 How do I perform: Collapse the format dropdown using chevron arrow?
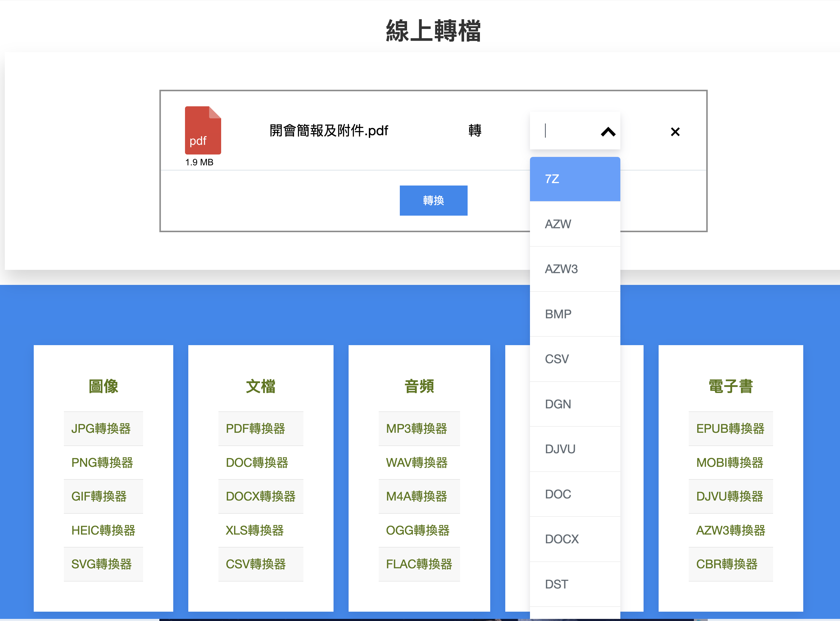(608, 132)
